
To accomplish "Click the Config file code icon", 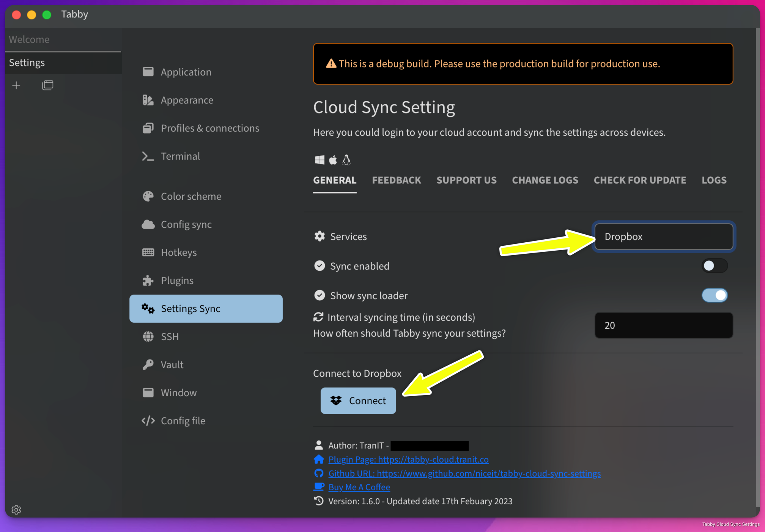I will [148, 421].
